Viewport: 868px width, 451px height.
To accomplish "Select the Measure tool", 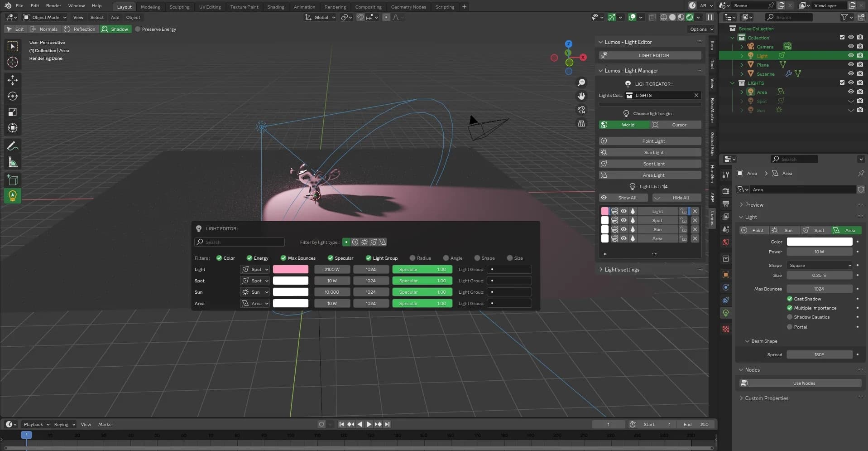I will (x=13, y=162).
